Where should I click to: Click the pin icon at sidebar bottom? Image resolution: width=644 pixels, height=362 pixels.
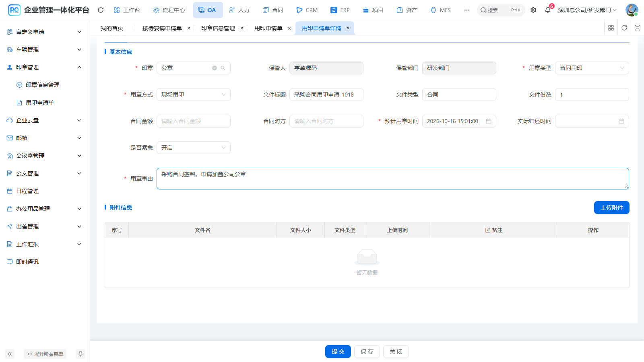pyautogui.click(x=80, y=354)
